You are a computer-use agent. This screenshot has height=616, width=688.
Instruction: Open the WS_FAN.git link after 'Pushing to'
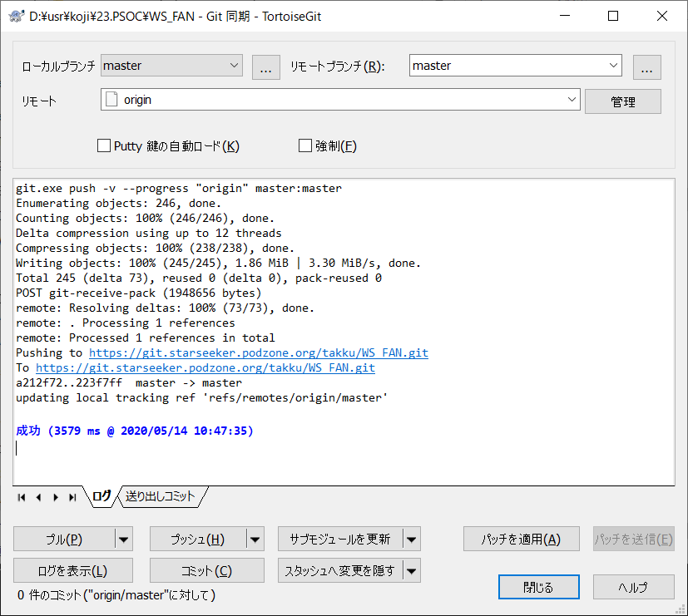click(259, 352)
